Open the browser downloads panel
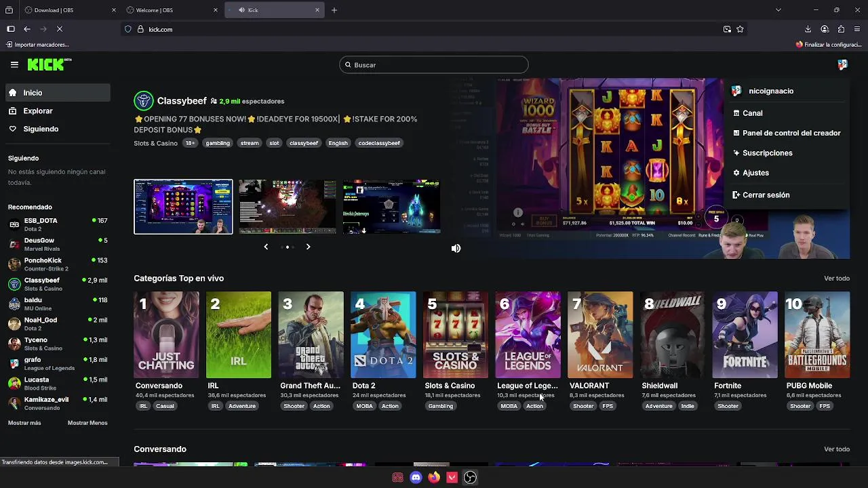 click(808, 29)
